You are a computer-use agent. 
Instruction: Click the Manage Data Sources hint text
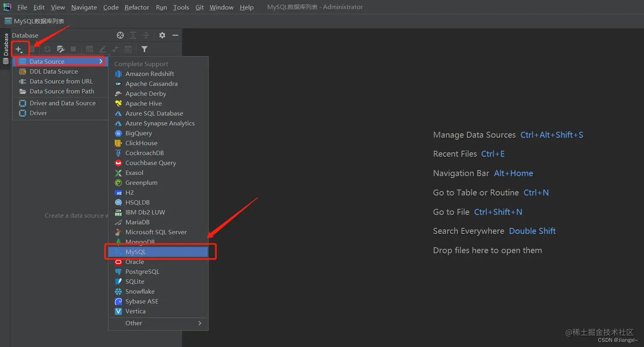[x=474, y=135]
